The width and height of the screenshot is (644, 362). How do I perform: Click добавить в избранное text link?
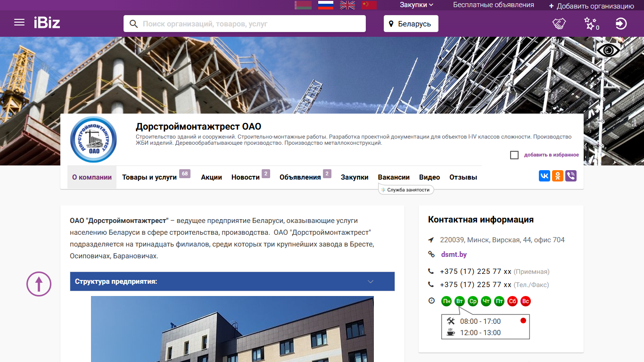552,155
